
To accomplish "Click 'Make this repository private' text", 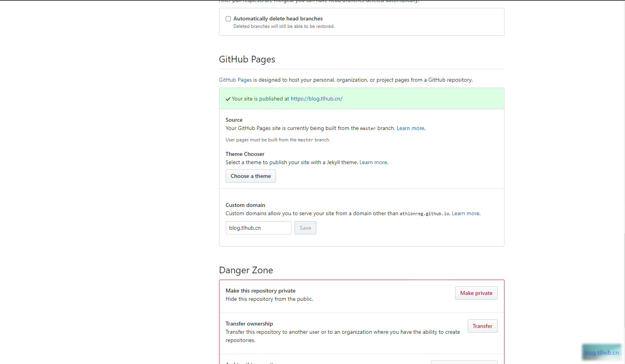I will coord(261,291).
